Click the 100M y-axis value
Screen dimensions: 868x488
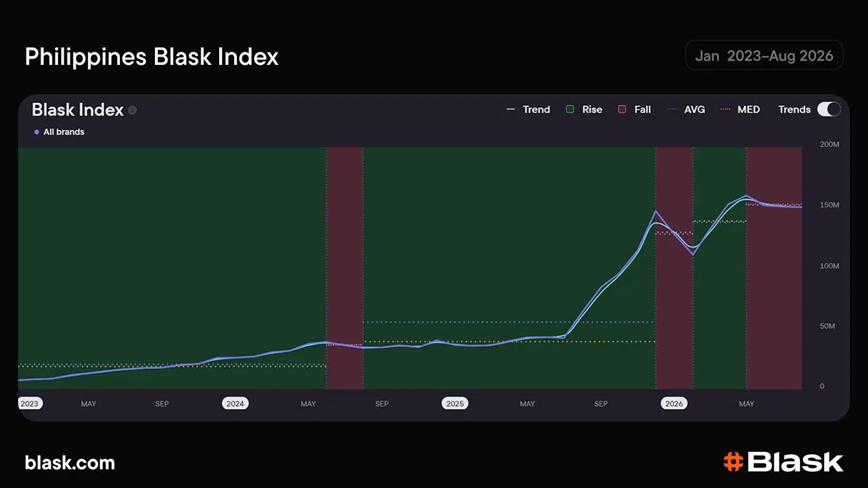829,266
